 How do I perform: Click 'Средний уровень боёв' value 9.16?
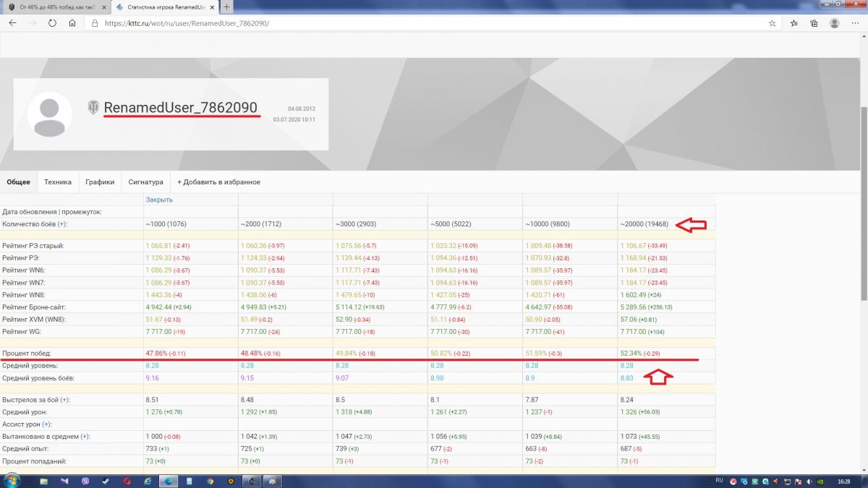coord(152,378)
